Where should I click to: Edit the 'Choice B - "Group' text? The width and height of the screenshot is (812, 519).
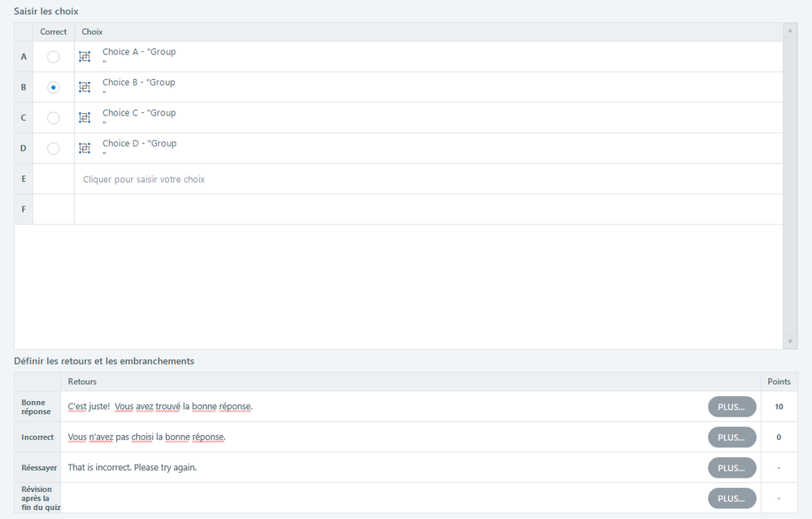[x=139, y=82]
